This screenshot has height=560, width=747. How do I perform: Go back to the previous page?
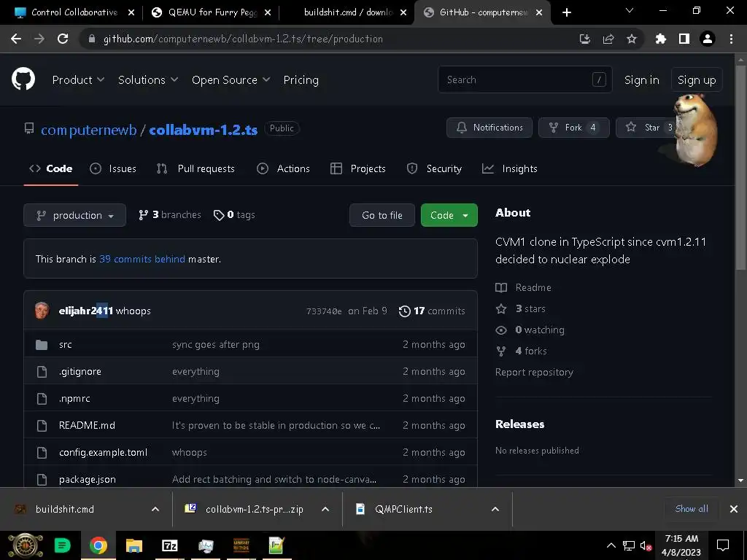(16, 39)
